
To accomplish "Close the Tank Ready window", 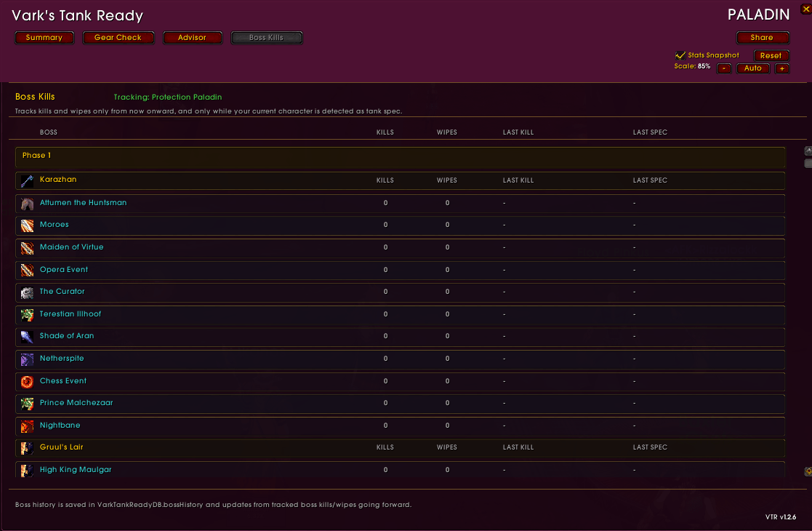I will coord(805,9).
